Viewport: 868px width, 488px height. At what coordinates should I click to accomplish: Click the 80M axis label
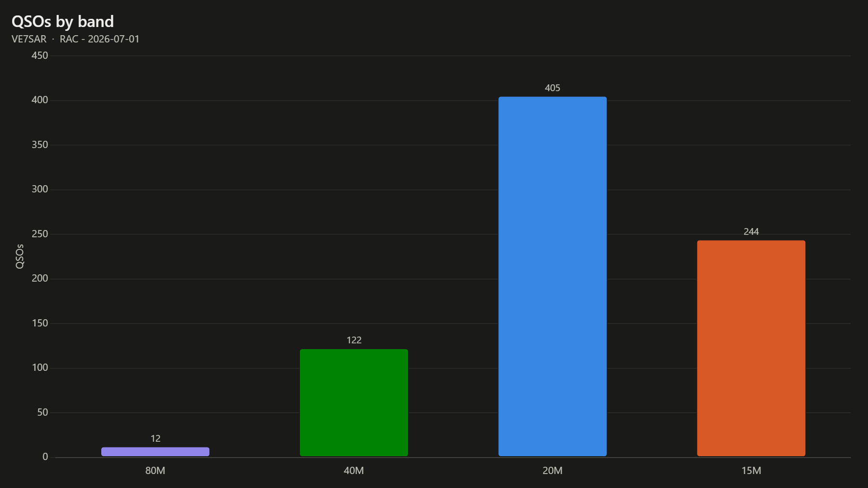[x=155, y=471]
